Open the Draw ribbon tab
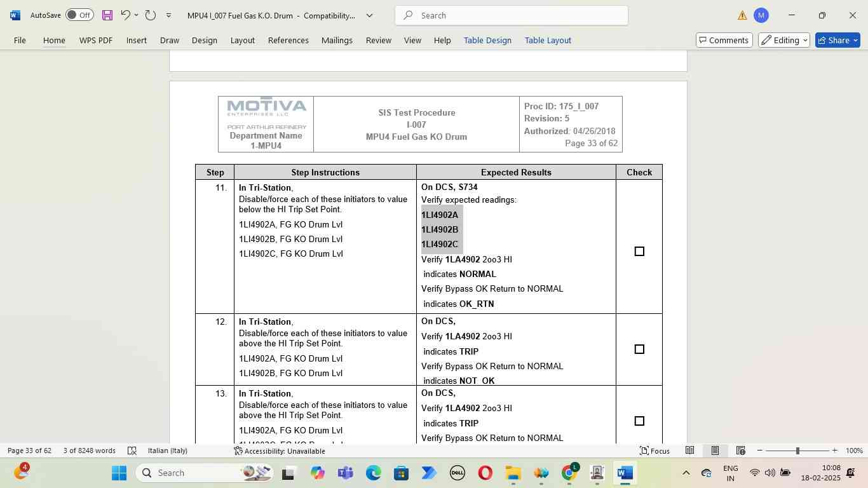Viewport: 868px width, 488px height. (x=170, y=40)
